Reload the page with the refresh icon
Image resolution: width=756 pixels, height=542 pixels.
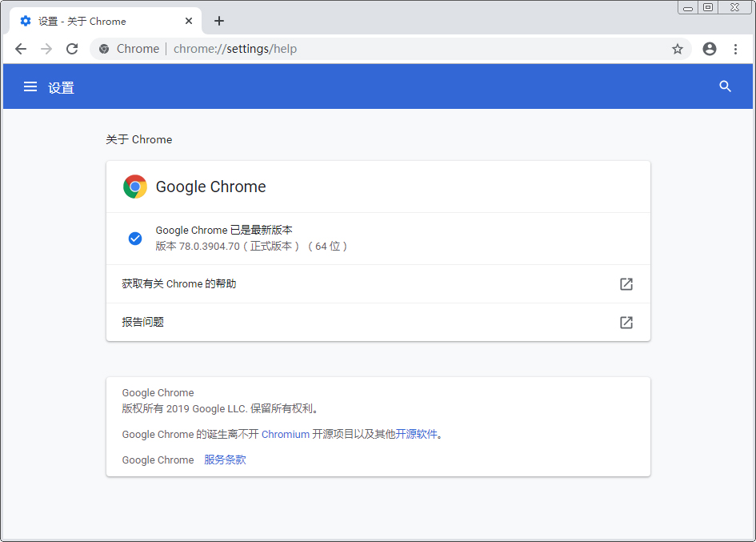pos(72,49)
